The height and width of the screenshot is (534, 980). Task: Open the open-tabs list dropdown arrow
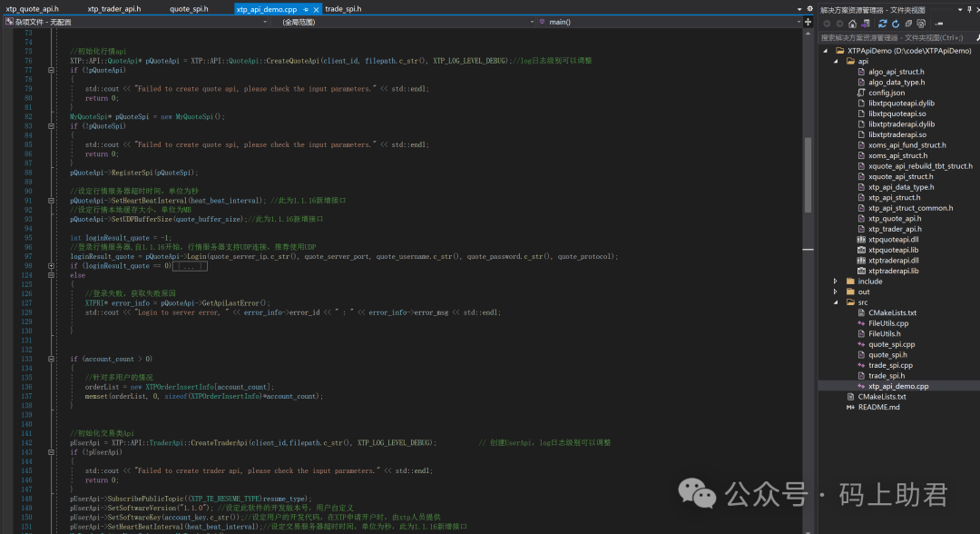[x=799, y=9]
